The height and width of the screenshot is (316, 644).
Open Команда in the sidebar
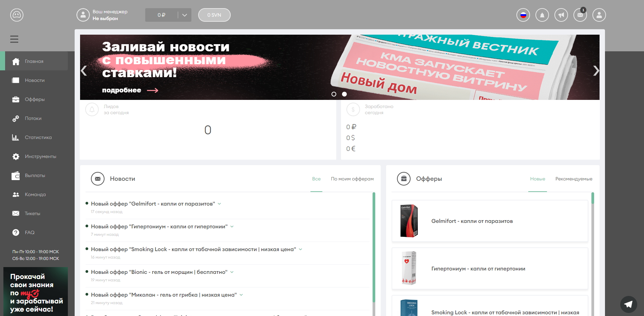[x=34, y=194]
